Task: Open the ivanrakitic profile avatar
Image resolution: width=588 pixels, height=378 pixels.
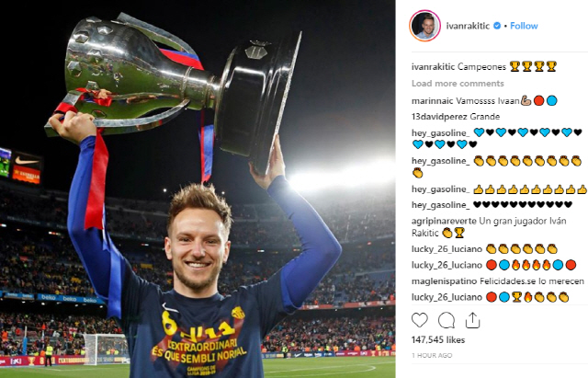Action: [x=424, y=26]
